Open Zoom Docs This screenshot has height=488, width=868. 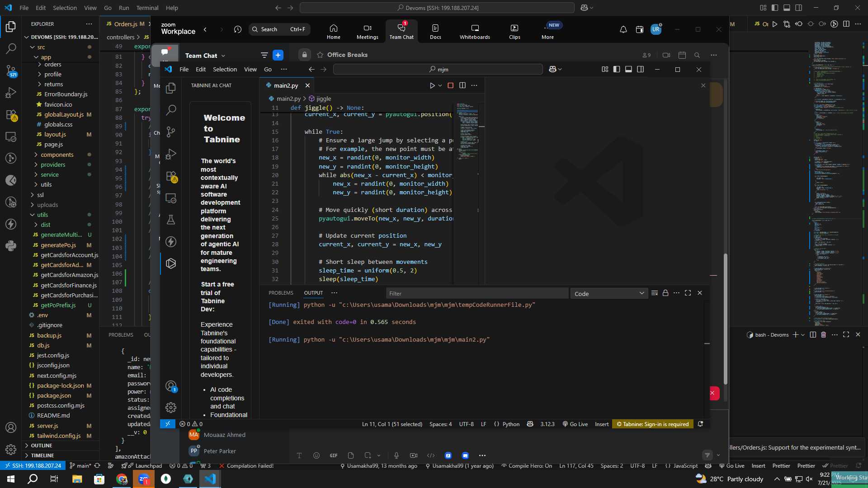click(435, 32)
